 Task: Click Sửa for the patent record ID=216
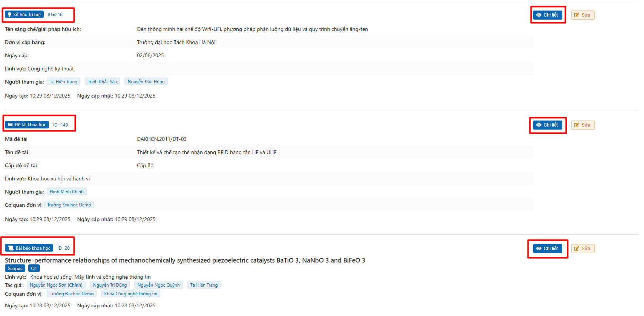coord(583,15)
